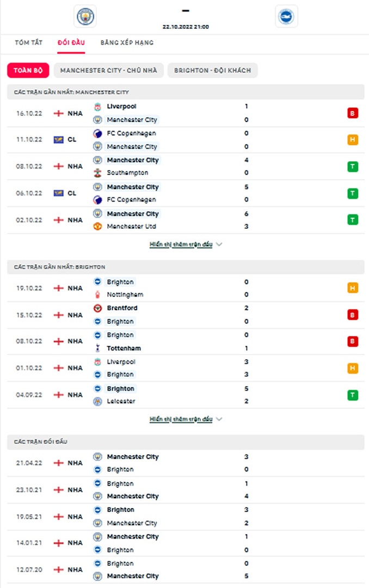Click the Manchester Utd logo icon

97,226
